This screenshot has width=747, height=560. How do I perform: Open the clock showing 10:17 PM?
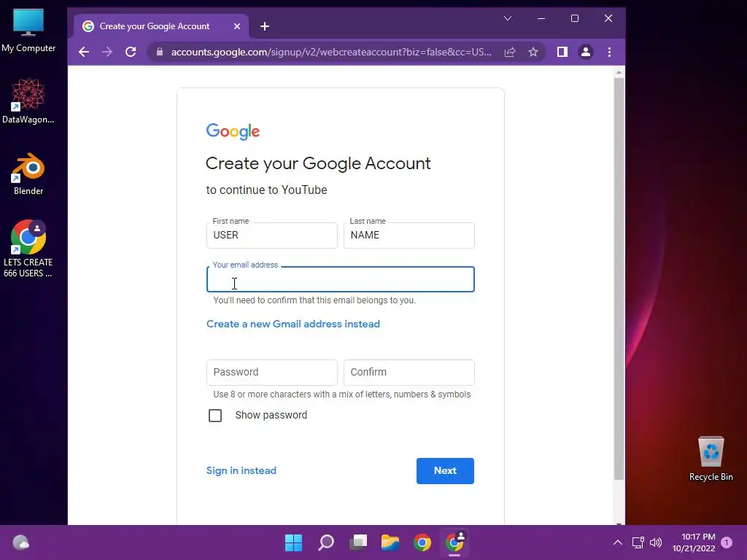point(694,542)
